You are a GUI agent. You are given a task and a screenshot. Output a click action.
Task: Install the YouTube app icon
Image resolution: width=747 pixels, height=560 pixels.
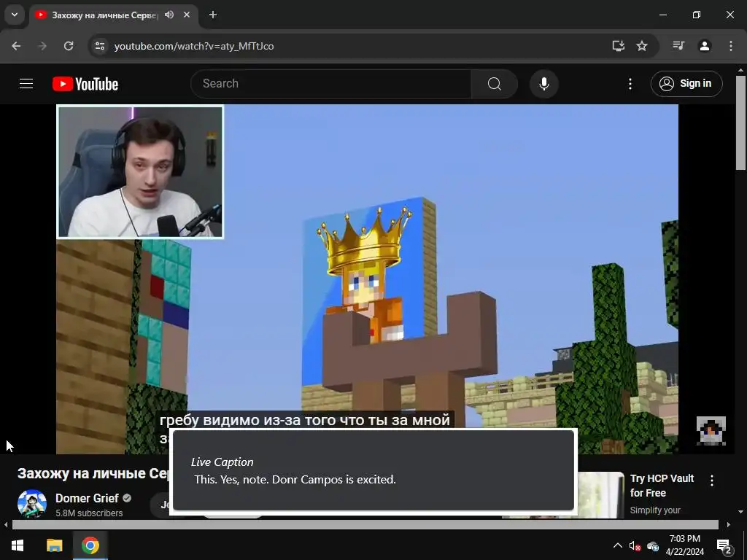click(619, 46)
